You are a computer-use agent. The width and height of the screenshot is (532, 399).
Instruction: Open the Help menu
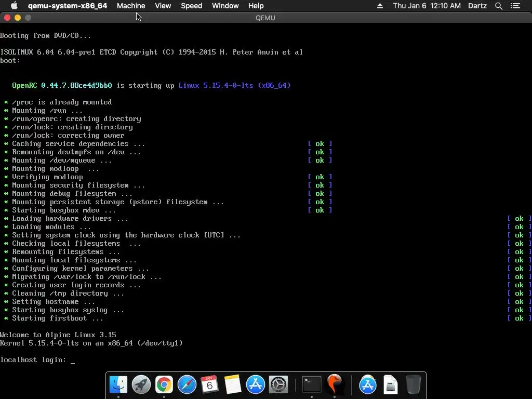(256, 6)
